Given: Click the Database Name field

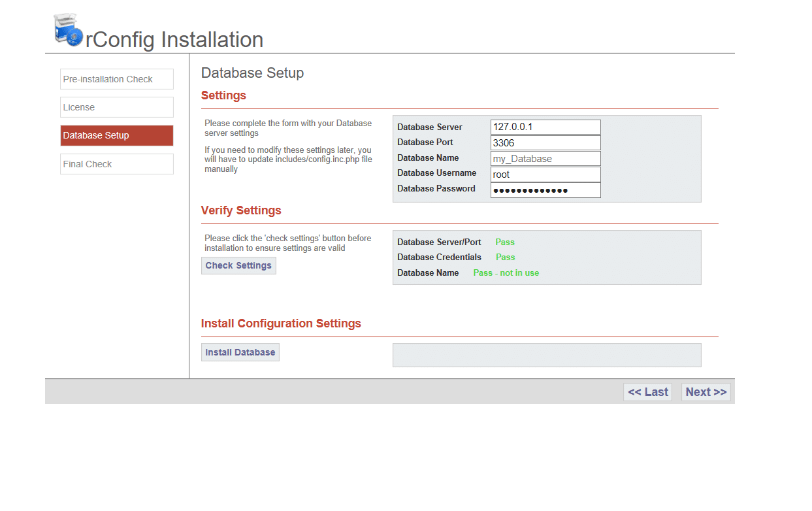Looking at the screenshot, I should [x=545, y=158].
